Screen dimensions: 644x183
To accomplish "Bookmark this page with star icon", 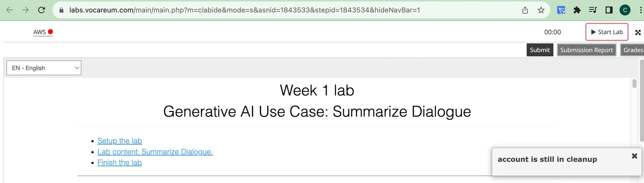I will (x=541, y=10).
